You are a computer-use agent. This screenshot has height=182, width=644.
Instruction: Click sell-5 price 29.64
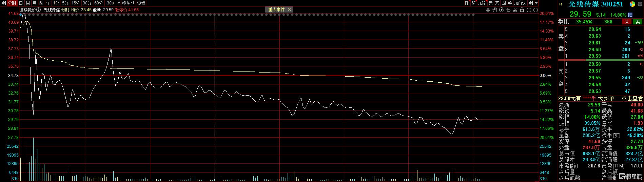click(x=594, y=29)
